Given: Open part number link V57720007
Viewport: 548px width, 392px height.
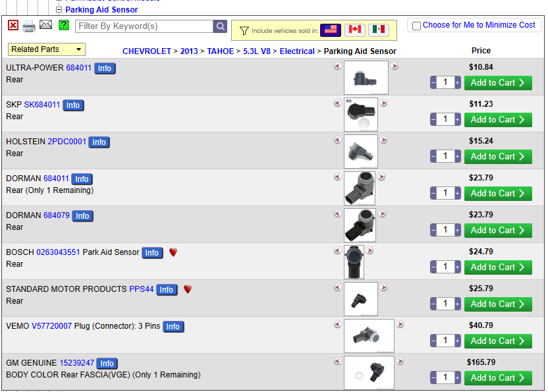Looking at the screenshot, I should 52,326.
